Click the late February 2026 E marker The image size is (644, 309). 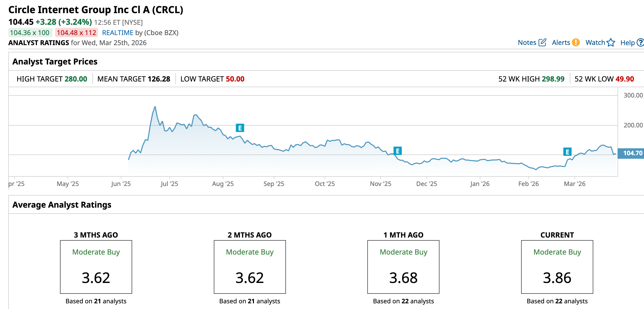(x=567, y=152)
